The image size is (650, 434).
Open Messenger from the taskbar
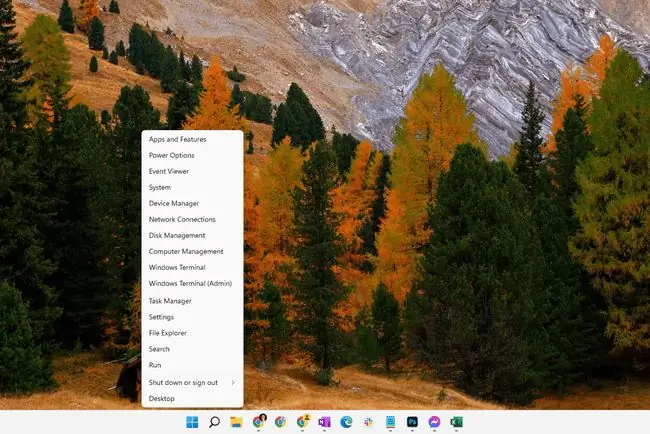tap(434, 422)
